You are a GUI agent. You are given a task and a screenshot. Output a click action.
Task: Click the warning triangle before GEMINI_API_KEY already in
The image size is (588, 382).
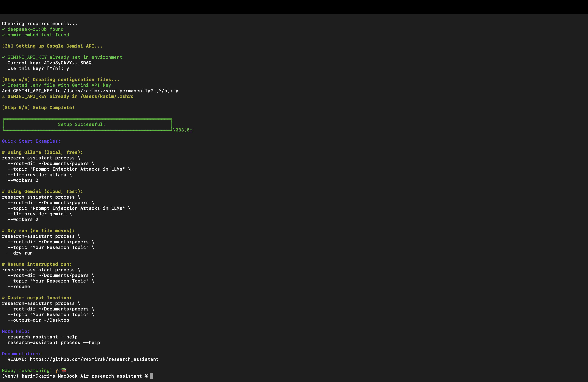pos(3,97)
